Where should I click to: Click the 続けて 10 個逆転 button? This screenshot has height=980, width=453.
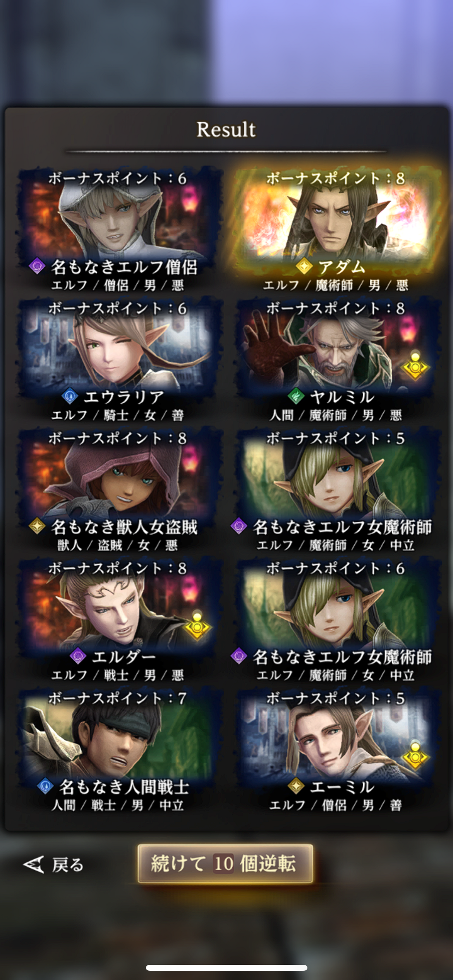(225, 863)
